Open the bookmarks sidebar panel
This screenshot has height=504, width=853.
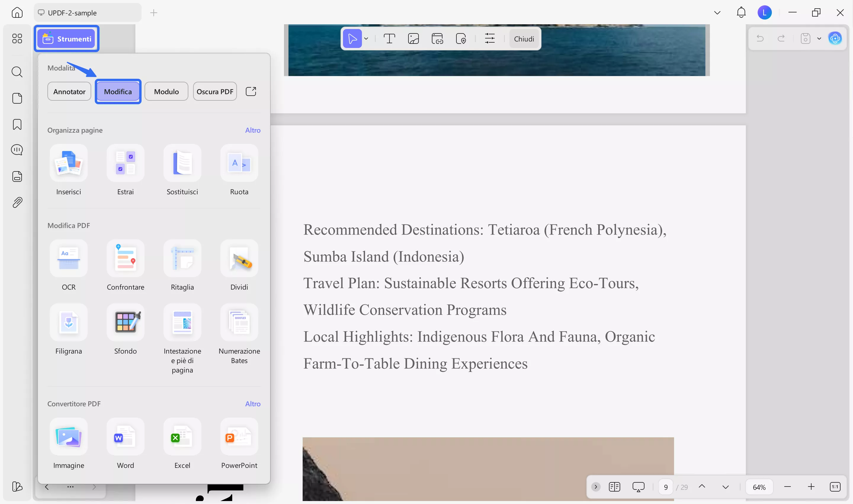[x=17, y=124]
